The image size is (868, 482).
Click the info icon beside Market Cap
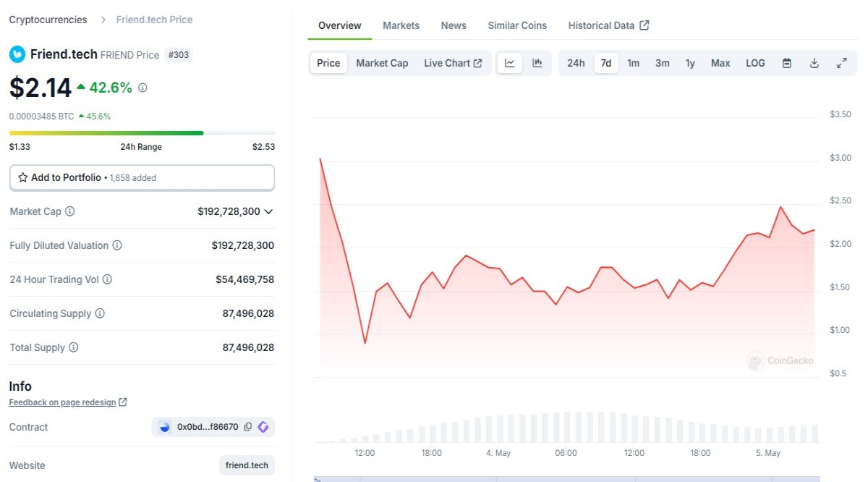[70, 211]
